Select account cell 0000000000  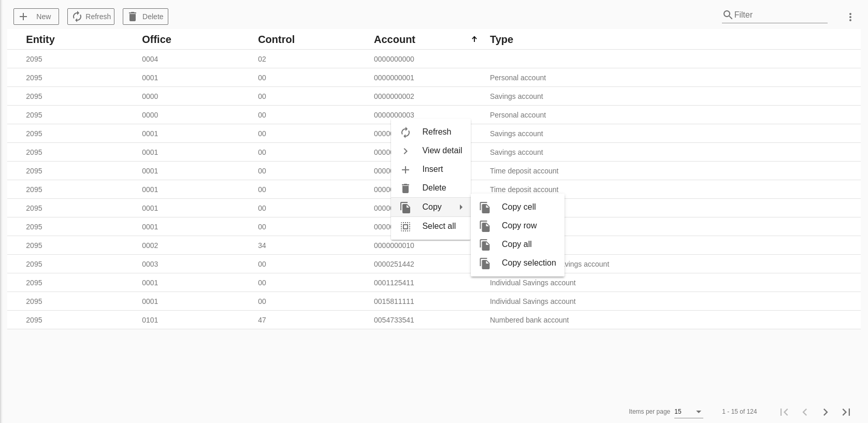click(x=394, y=59)
